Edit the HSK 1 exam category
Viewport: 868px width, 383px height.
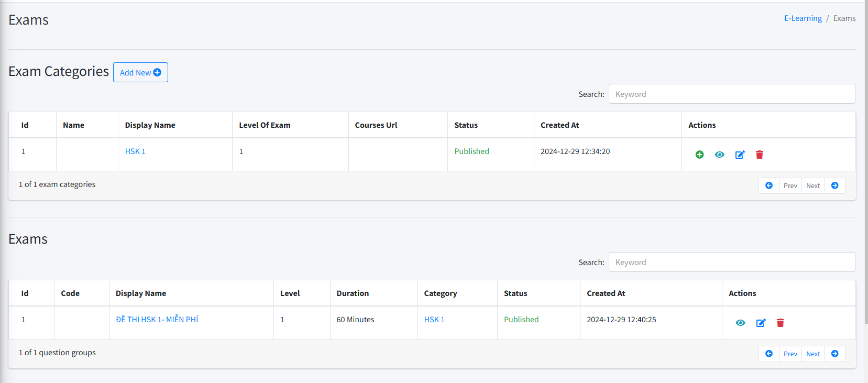tap(740, 155)
